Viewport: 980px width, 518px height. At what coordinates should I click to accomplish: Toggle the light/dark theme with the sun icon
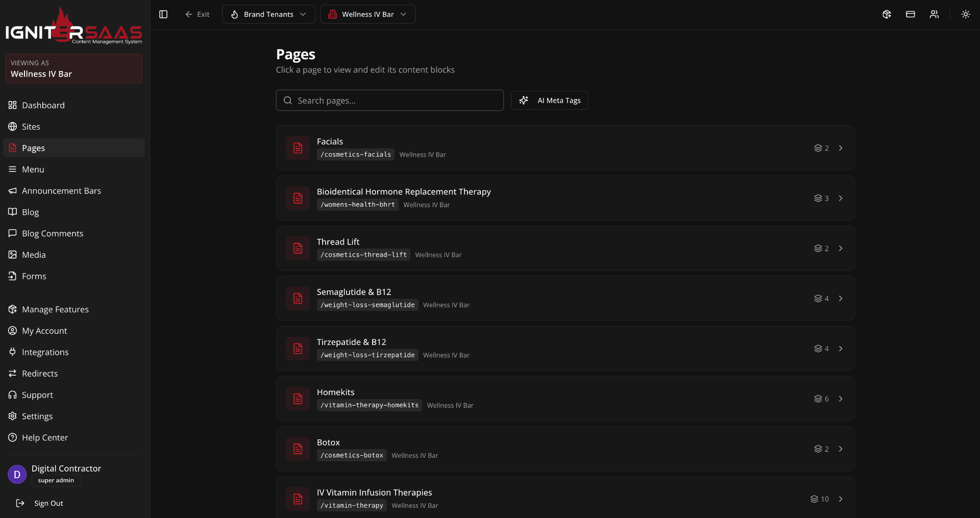pyautogui.click(x=966, y=14)
